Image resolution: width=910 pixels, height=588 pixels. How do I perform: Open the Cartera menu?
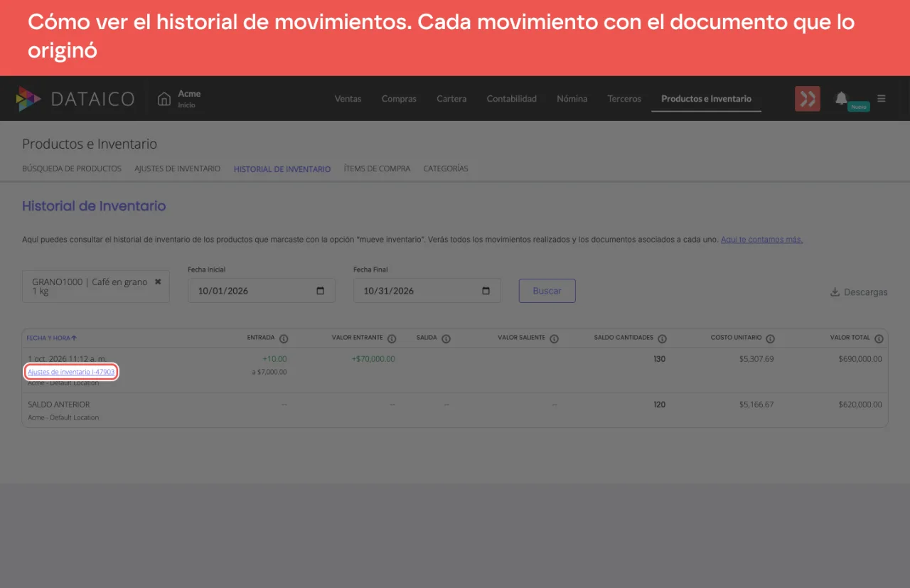(x=451, y=99)
